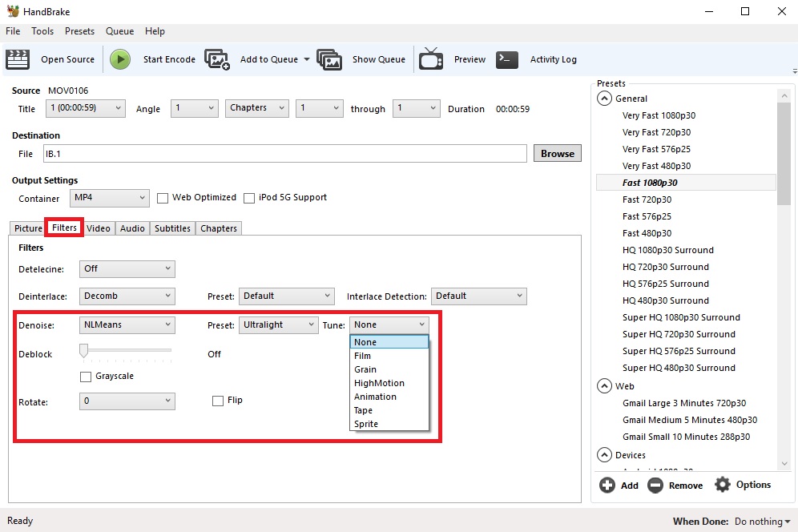Click the Show Queue label
Image resolution: width=798 pixels, height=532 pixels.
pyautogui.click(x=379, y=59)
